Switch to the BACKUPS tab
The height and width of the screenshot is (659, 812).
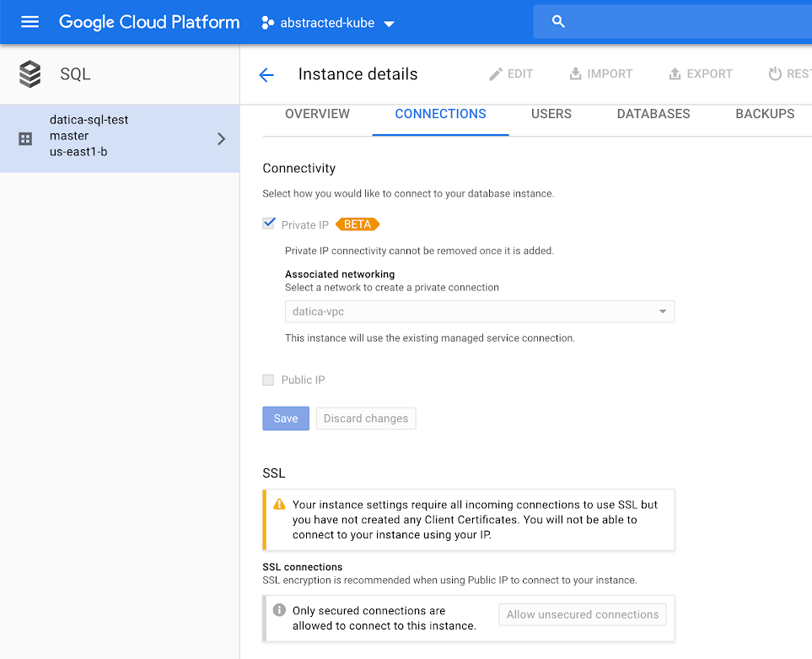[765, 114]
